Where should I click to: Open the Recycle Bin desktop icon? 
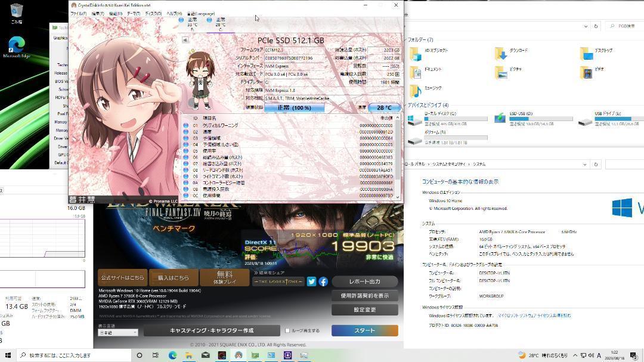(x=16, y=13)
